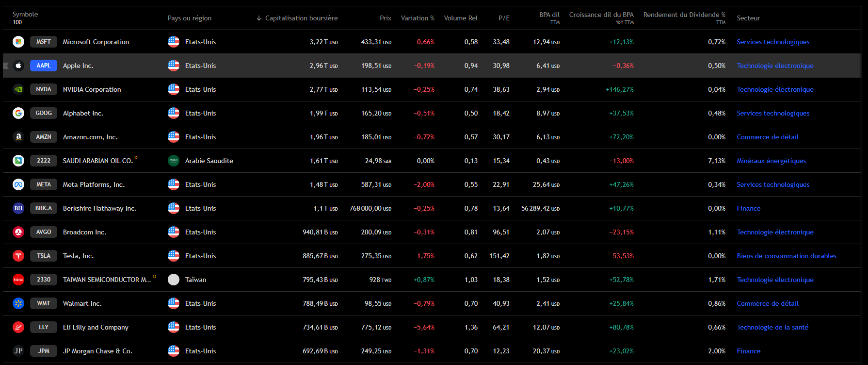Click the 7,13% dividend yield value
The image size is (868, 365).
[717, 161]
